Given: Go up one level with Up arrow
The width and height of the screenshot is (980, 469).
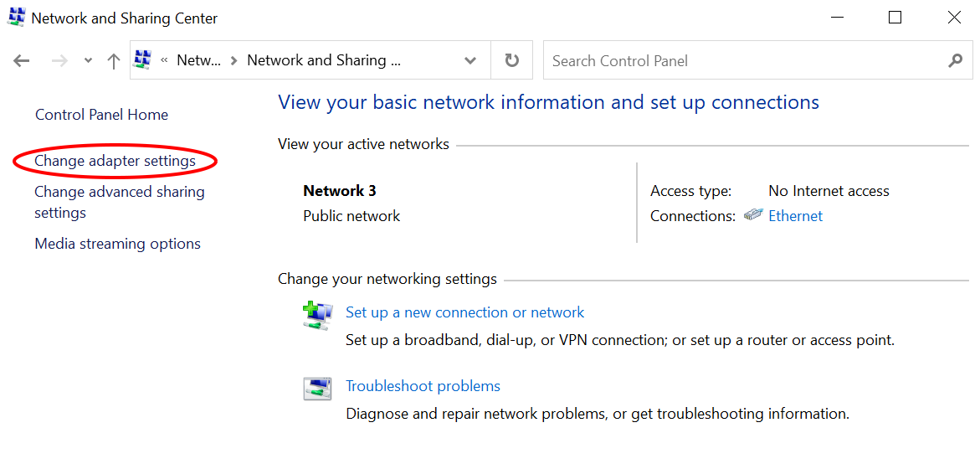Looking at the screenshot, I should [x=114, y=61].
